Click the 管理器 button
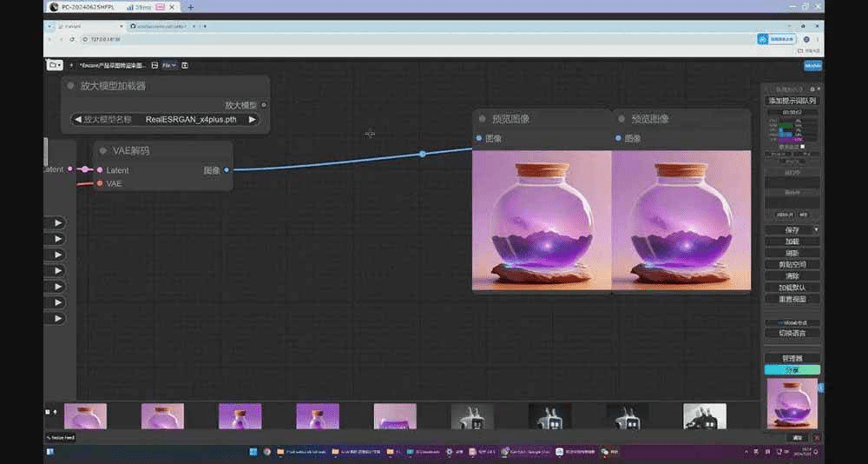This screenshot has width=868, height=464. (792, 358)
